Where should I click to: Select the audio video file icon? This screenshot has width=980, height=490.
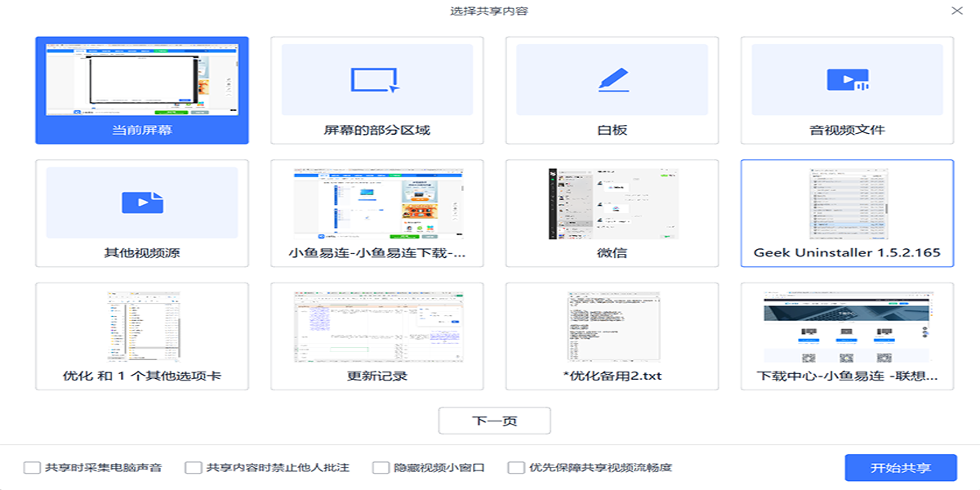coord(847,79)
